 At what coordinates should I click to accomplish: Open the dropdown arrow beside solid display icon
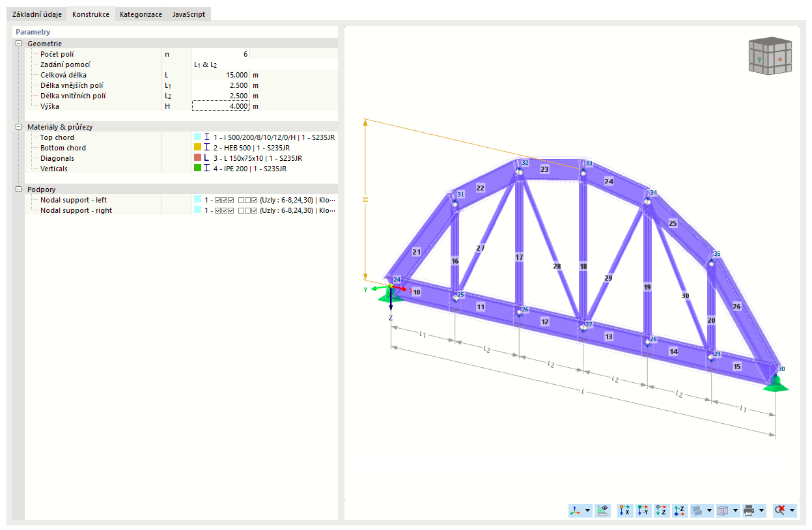click(x=709, y=510)
